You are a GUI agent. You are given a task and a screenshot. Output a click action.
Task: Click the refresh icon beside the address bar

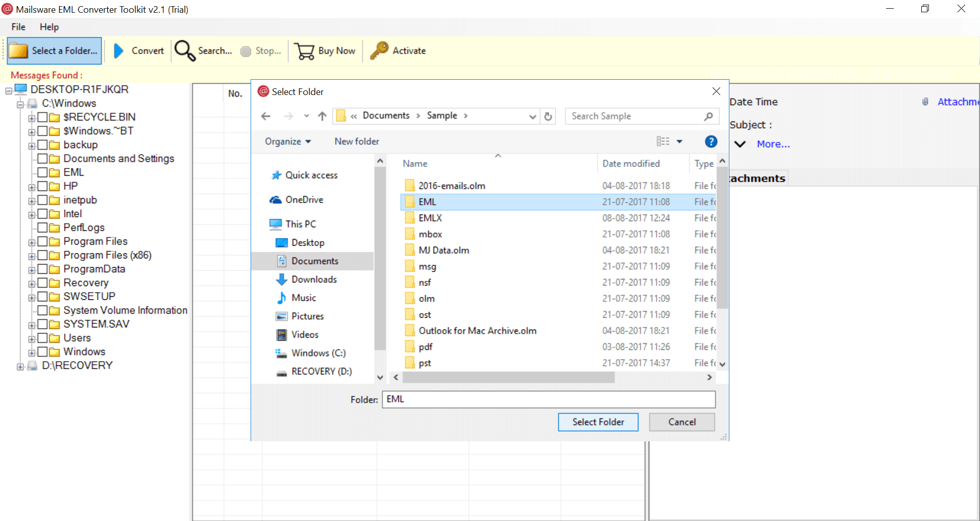coord(548,116)
